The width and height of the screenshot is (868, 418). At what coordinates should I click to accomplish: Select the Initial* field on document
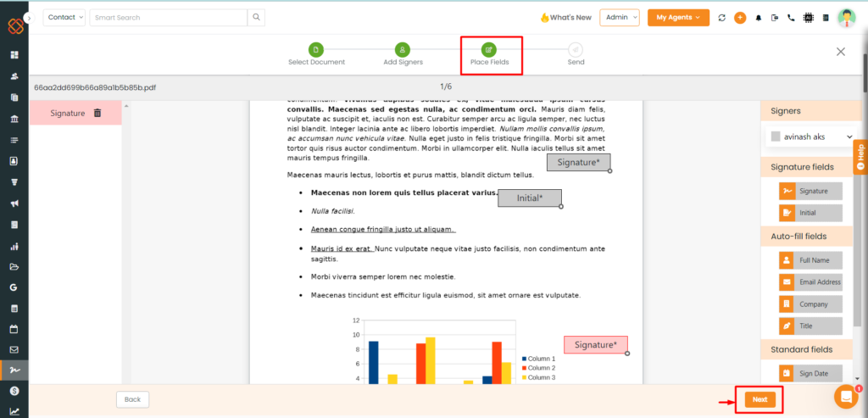[530, 198]
